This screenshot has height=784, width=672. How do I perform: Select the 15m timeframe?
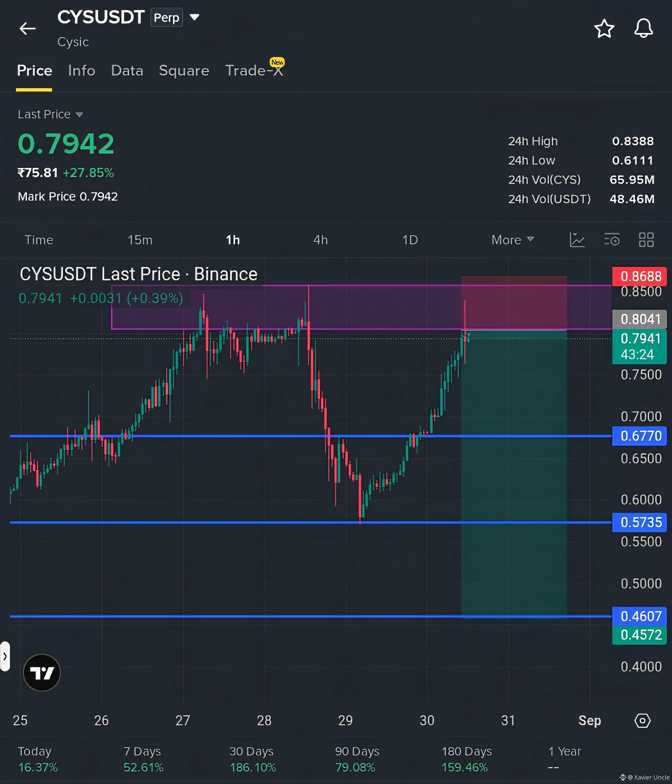tap(140, 240)
